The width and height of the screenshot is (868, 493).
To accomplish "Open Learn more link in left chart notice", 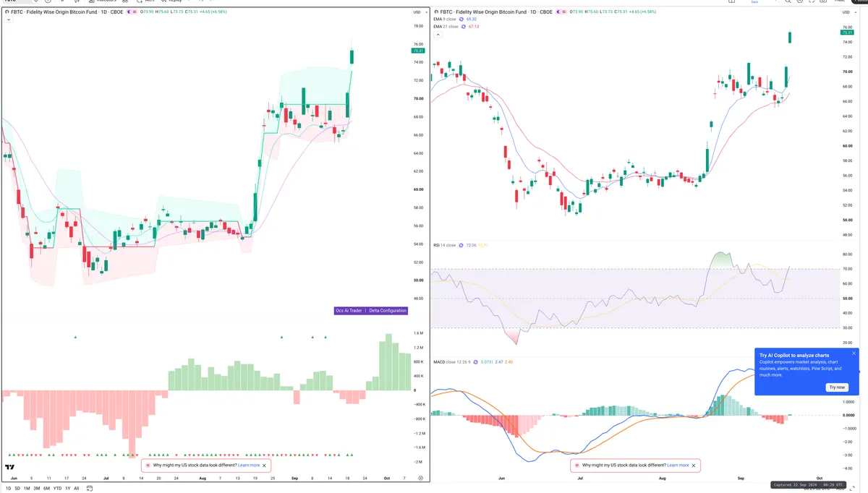I will point(249,466).
